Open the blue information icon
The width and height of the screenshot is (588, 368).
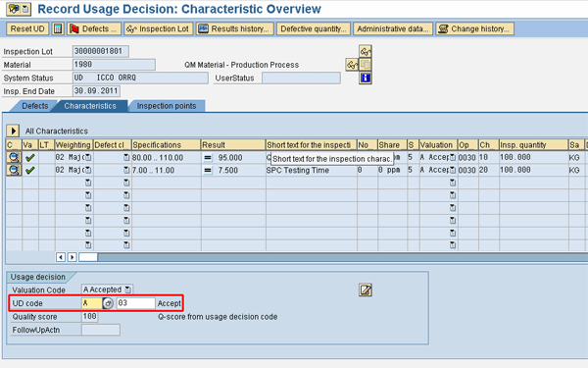pyautogui.click(x=365, y=78)
